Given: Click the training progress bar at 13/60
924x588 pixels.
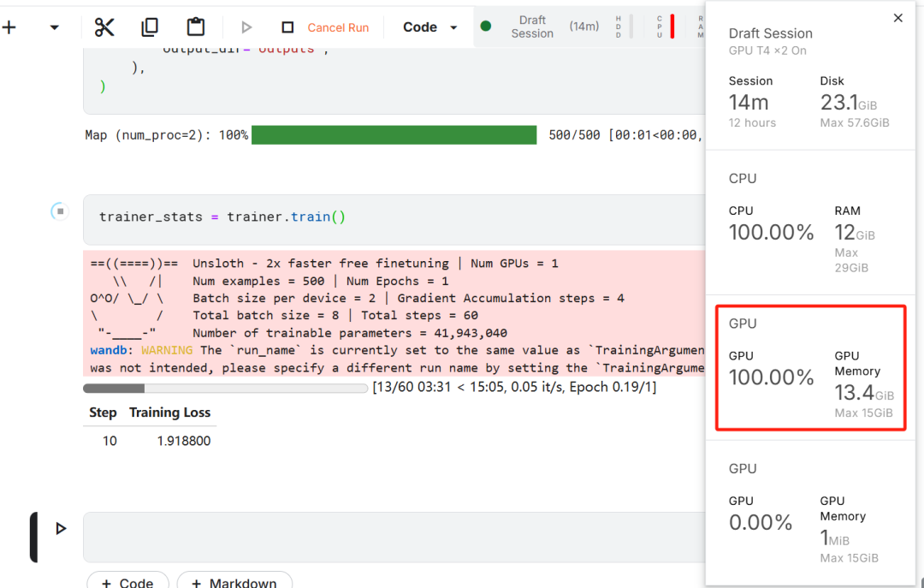Looking at the screenshot, I should [225, 388].
